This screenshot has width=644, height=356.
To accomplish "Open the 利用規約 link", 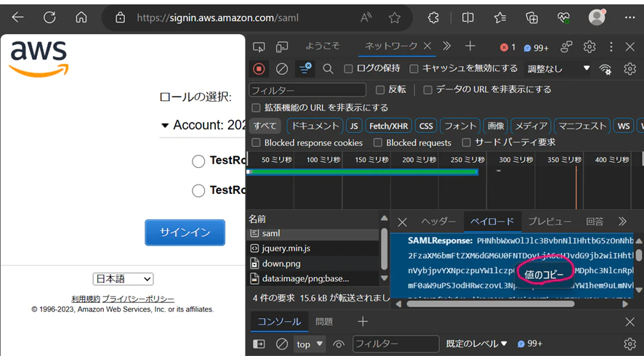I will tap(86, 299).
